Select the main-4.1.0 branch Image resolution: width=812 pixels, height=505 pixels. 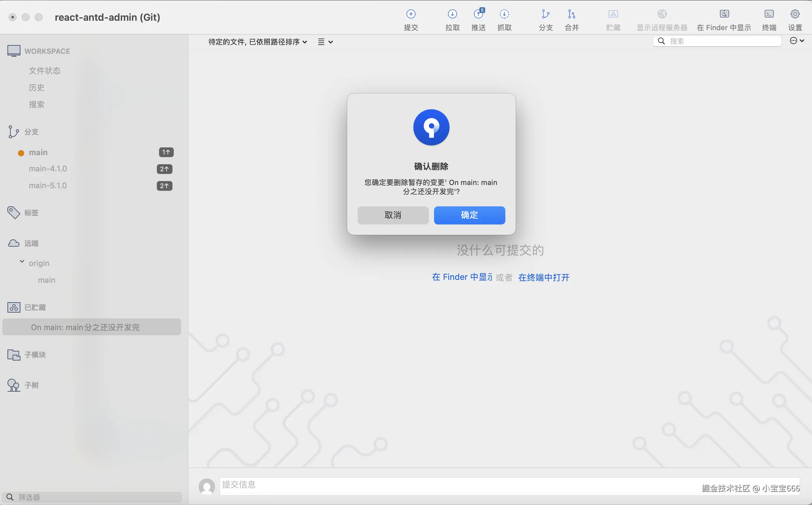pos(48,169)
